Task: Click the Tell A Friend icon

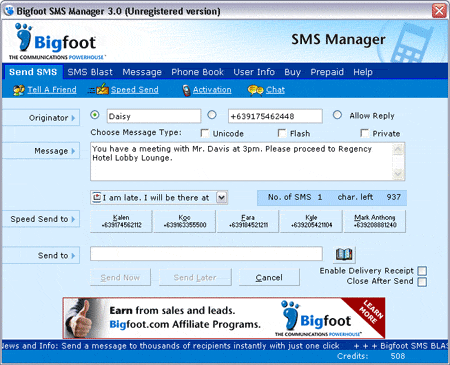Action: coord(19,90)
